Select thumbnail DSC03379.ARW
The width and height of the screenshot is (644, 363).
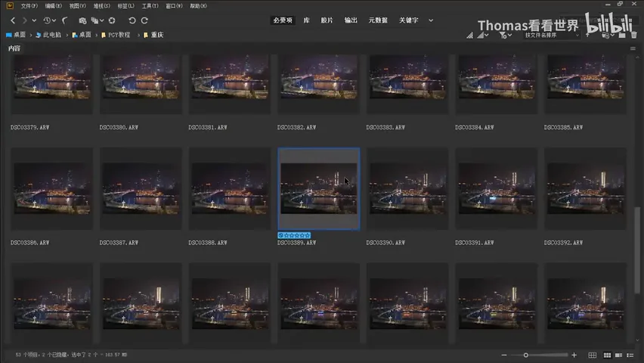click(x=51, y=78)
